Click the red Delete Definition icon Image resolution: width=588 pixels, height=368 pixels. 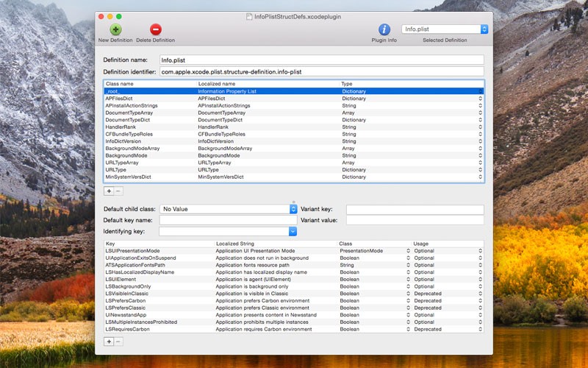coord(156,29)
